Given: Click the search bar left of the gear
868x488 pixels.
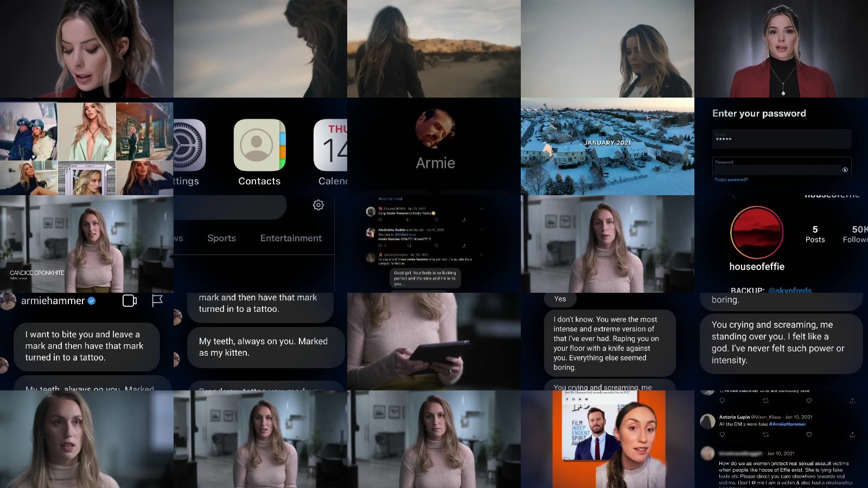Looking at the screenshot, I should coord(230,206).
